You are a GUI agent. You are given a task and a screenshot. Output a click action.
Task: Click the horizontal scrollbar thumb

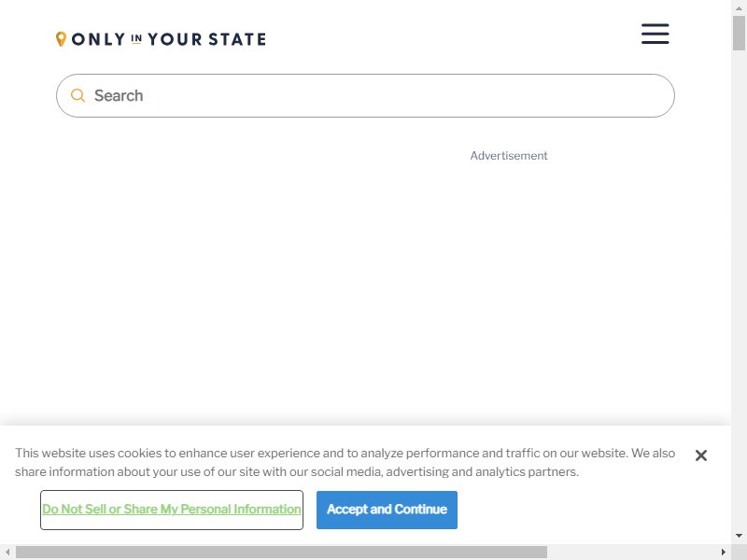coord(281,552)
